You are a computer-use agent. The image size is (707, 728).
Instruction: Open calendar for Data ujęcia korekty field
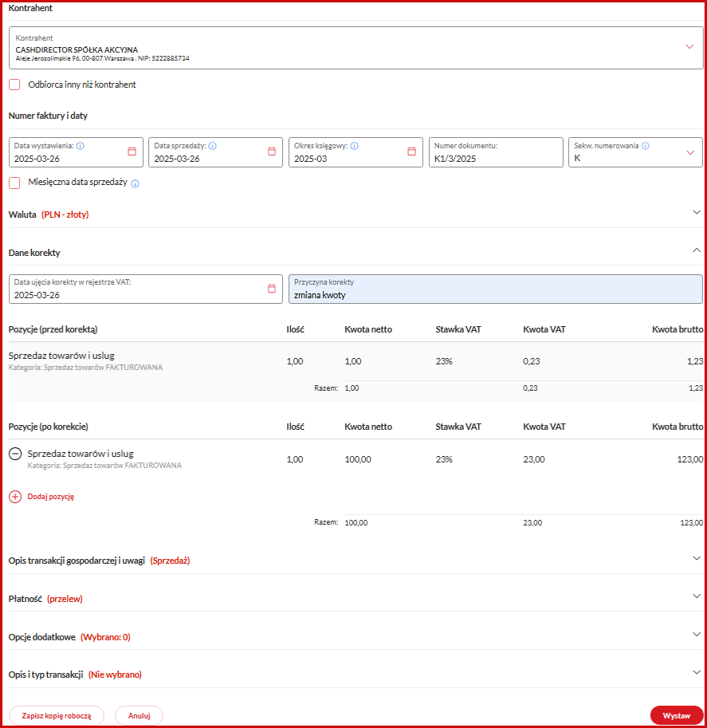272,289
